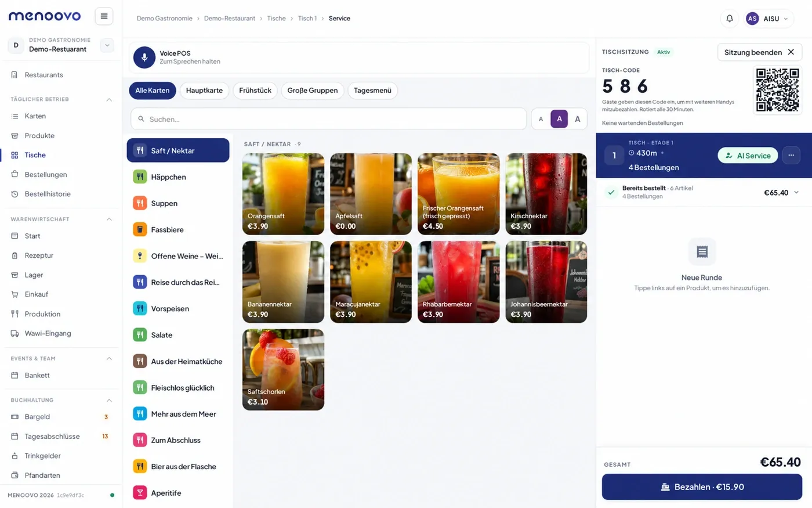
Task: Switch to the Frühstück menu tab
Action: click(x=255, y=91)
